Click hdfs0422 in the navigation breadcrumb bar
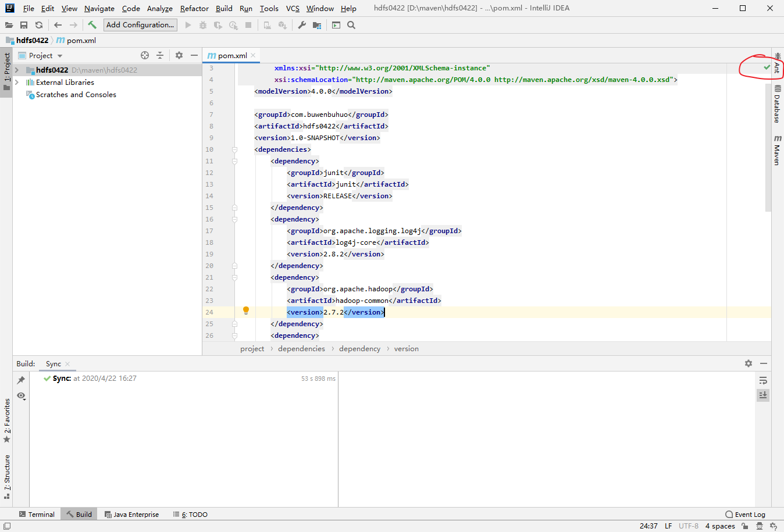The height and width of the screenshot is (532, 784). pos(27,40)
